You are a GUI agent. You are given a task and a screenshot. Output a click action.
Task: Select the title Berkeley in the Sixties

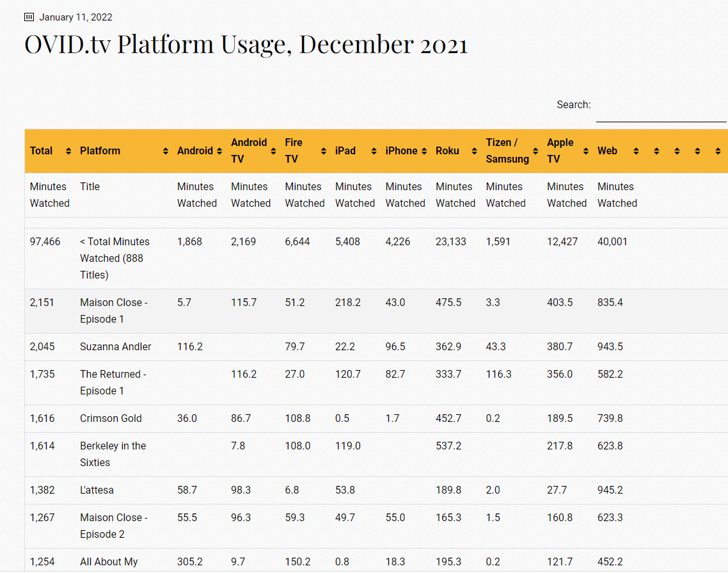point(113,454)
